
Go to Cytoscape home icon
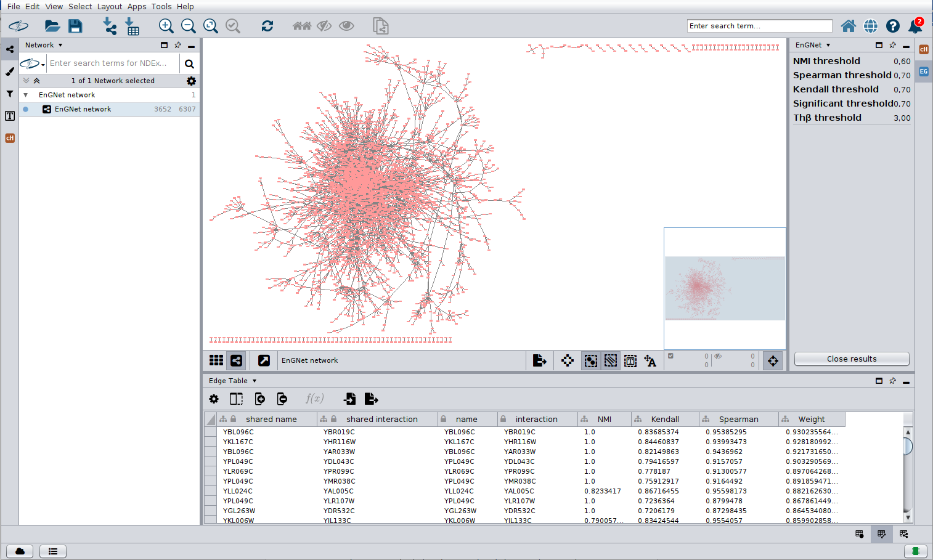tap(849, 26)
